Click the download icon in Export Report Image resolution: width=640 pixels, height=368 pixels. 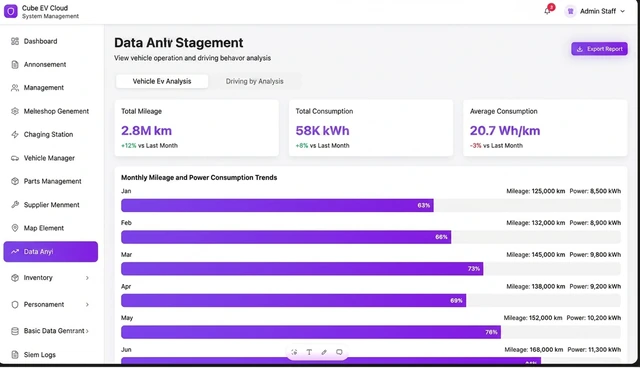580,49
